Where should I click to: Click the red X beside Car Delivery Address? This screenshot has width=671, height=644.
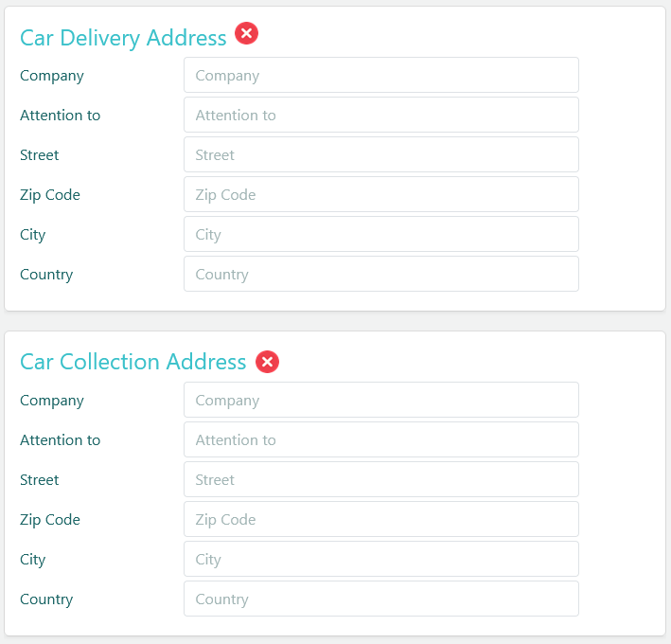pyautogui.click(x=246, y=34)
